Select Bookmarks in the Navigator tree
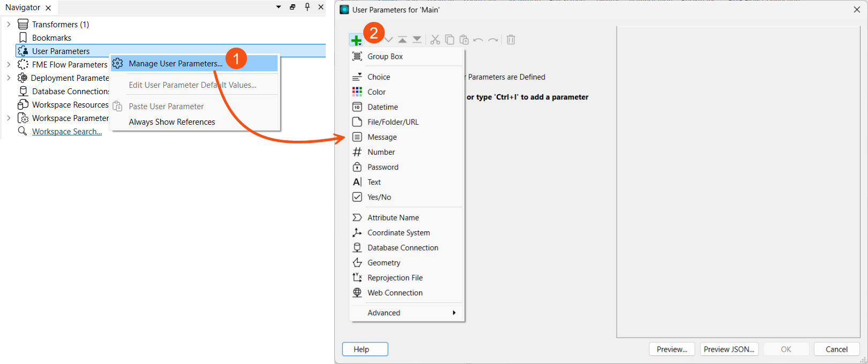The height and width of the screenshot is (364, 868). tap(51, 38)
